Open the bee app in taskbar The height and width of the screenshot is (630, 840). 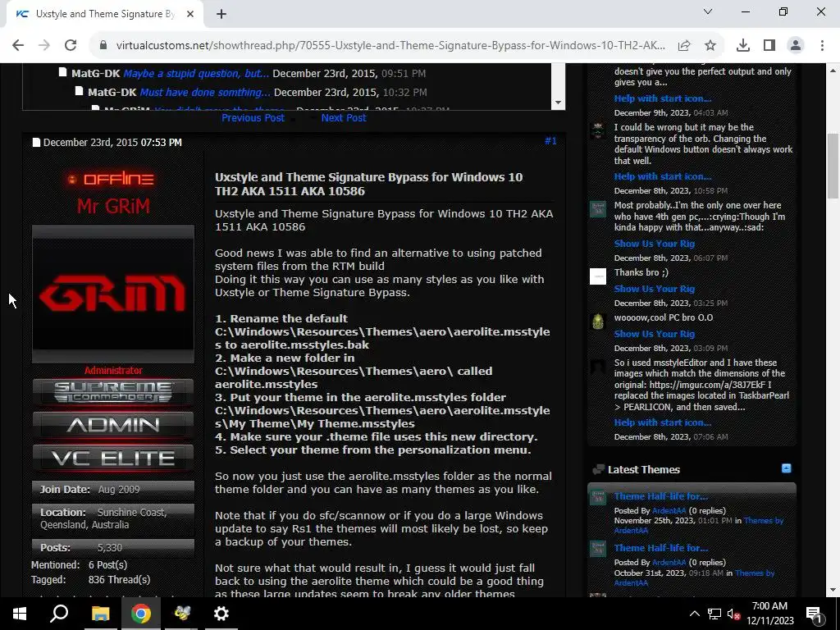[181, 614]
